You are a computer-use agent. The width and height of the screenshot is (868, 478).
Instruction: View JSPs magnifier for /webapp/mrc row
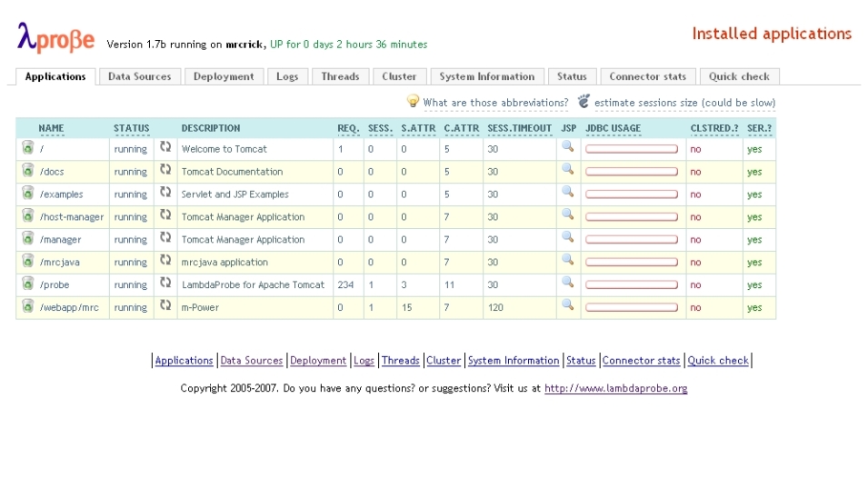pyautogui.click(x=567, y=305)
